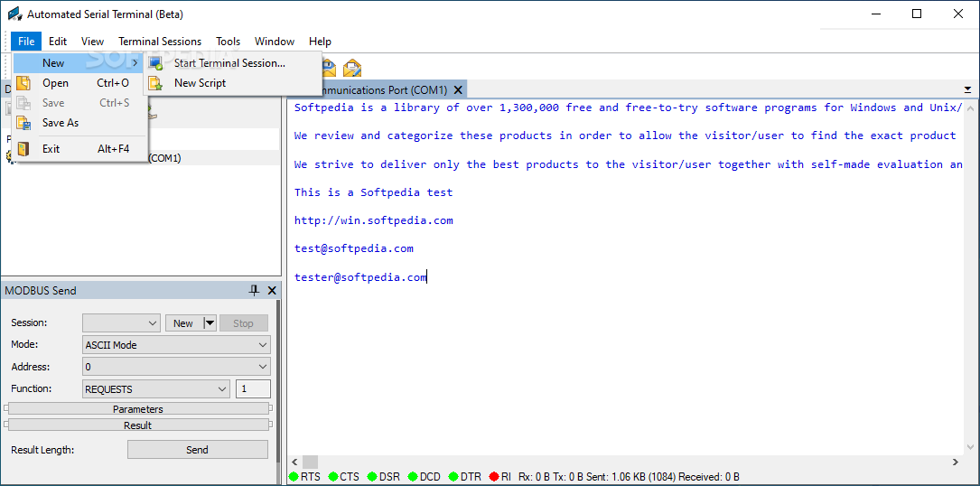Click the 'tester@softpedia.com' line
The image size is (980, 486).
coord(360,277)
